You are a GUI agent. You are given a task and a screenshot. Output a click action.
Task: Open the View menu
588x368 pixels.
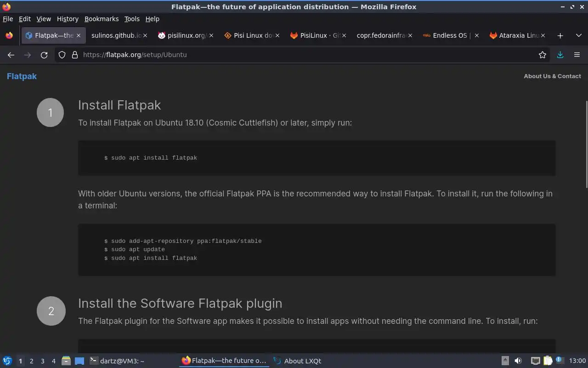click(x=44, y=19)
